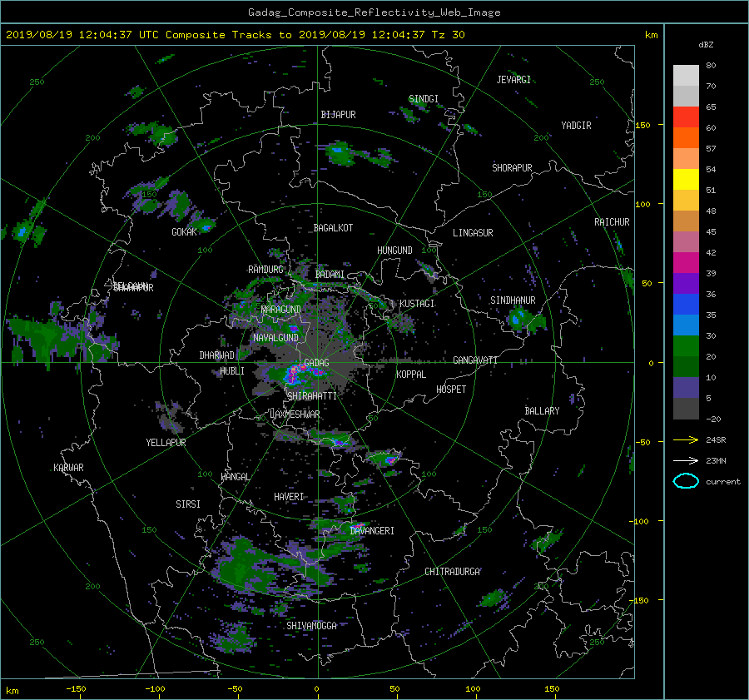Click the LINGASUR city label

473,233
